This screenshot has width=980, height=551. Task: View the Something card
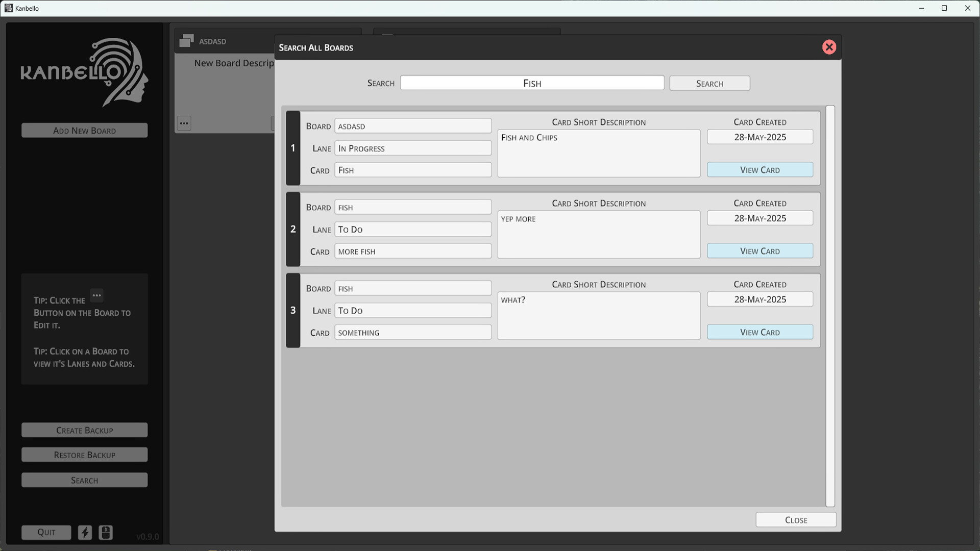pos(759,332)
